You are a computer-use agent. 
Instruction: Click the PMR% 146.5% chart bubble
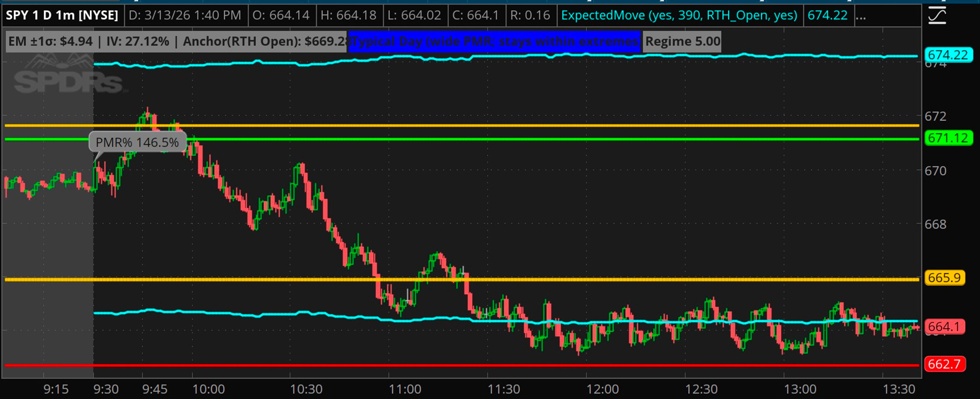pyautogui.click(x=137, y=142)
